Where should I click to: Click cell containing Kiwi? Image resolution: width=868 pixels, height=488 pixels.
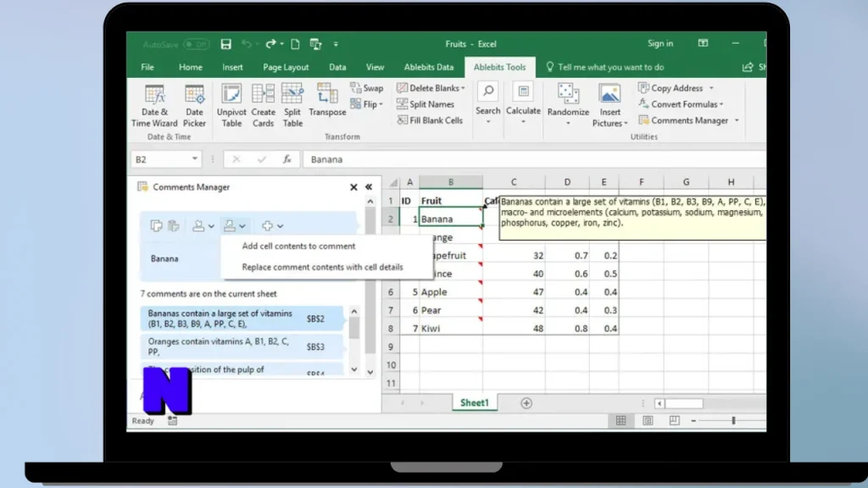pyautogui.click(x=451, y=328)
